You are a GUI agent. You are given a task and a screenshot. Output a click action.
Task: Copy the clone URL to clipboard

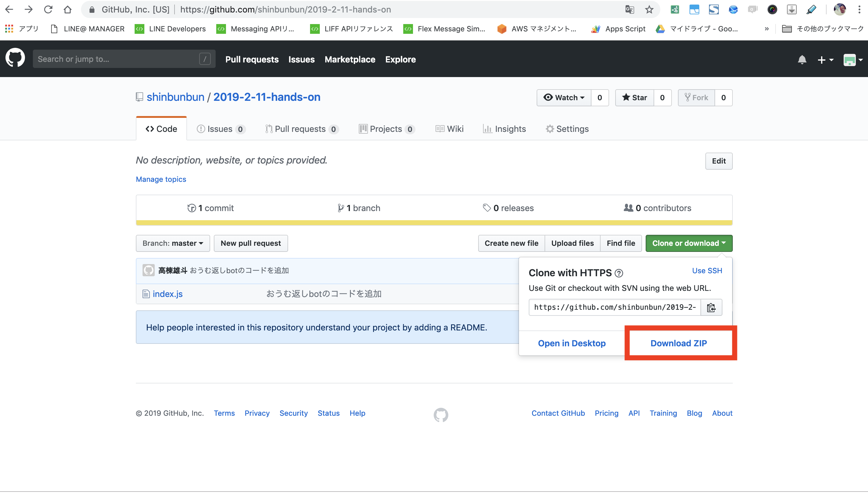coord(711,307)
